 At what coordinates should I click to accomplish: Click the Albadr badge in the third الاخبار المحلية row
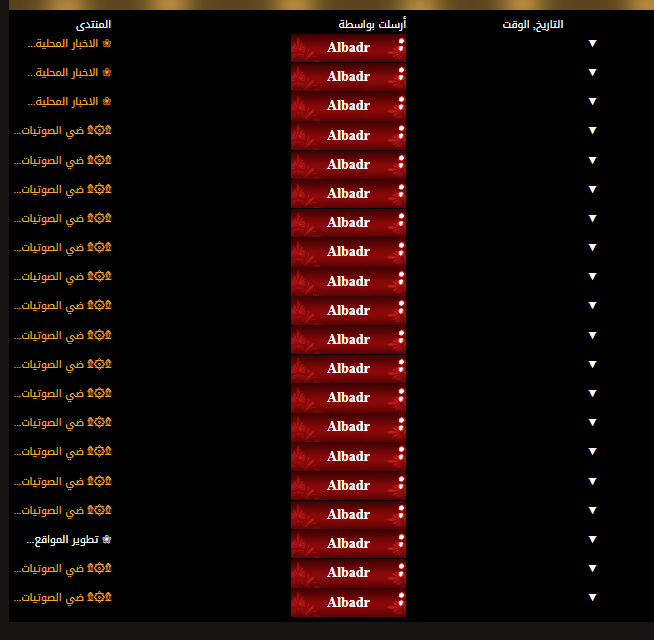pos(348,105)
